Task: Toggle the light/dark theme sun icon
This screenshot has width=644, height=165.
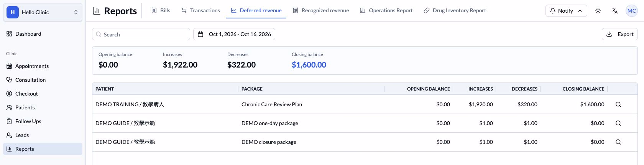Action: pyautogui.click(x=598, y=11)
